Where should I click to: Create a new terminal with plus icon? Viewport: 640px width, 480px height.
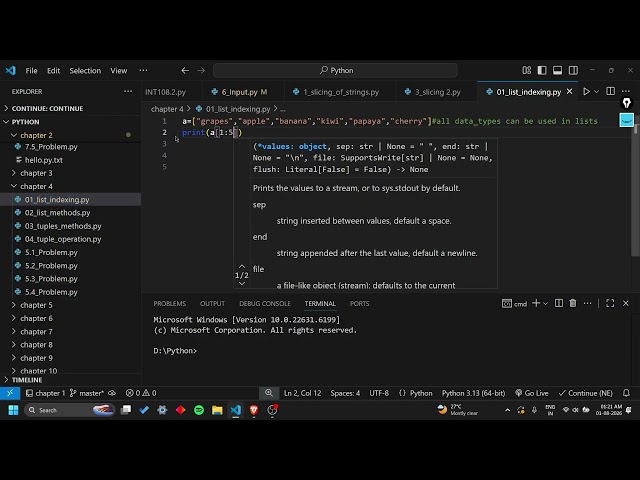536,303
